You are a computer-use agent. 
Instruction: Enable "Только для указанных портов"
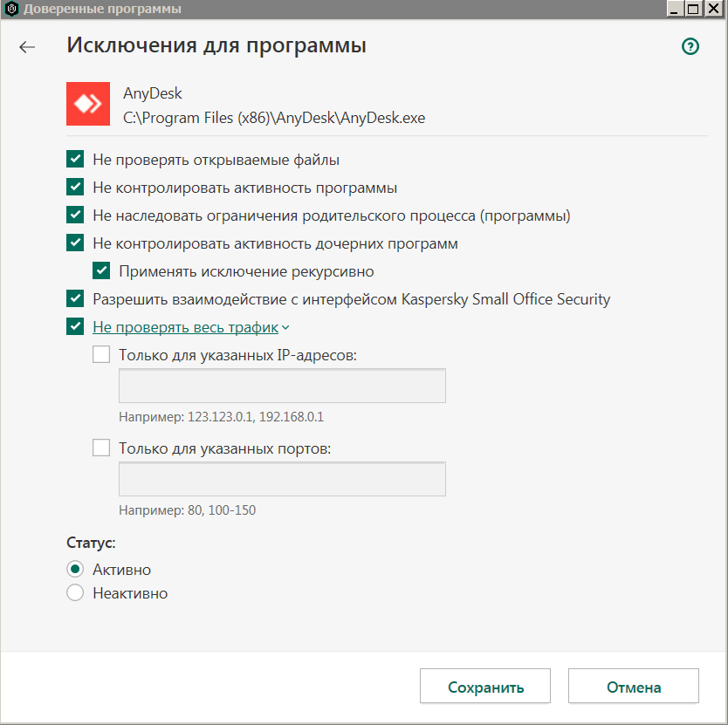[x=101, y=448]
